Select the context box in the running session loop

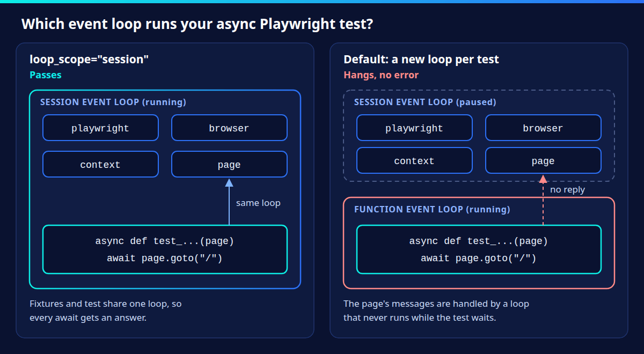pos(100,164)
